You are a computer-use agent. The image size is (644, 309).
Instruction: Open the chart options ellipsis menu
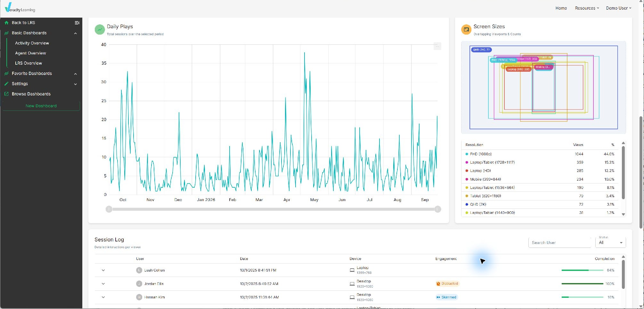coord(437,46)
